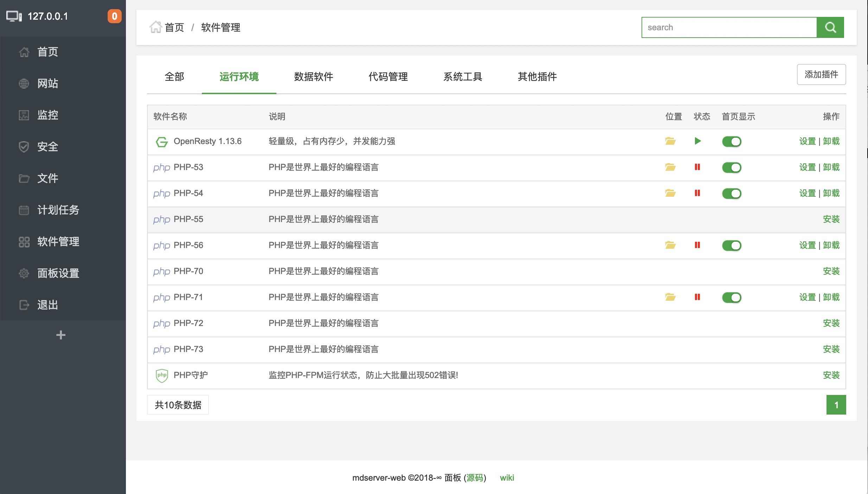Open the PHP-56 folder location icon
868x494 pixels.
(x=670, y=245)
